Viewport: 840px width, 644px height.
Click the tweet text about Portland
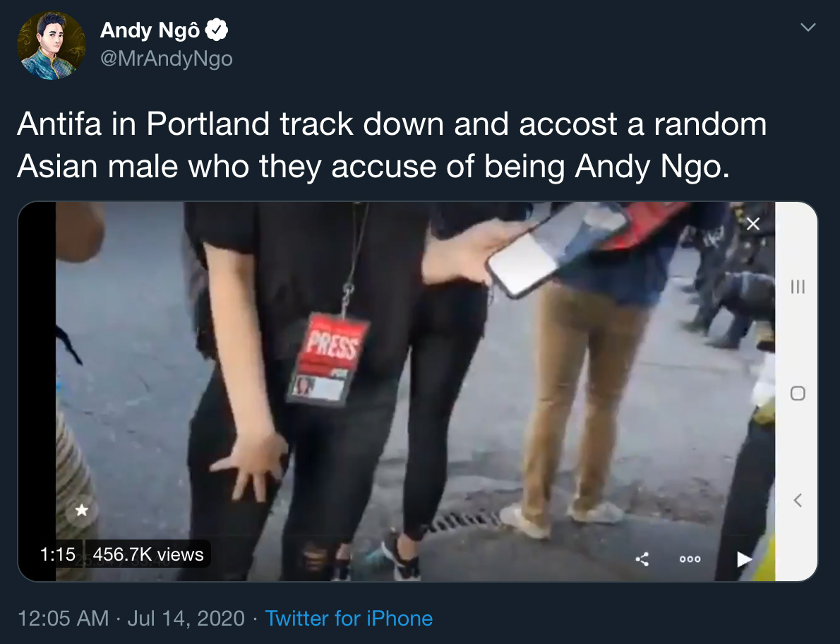(x=392, y=145)
